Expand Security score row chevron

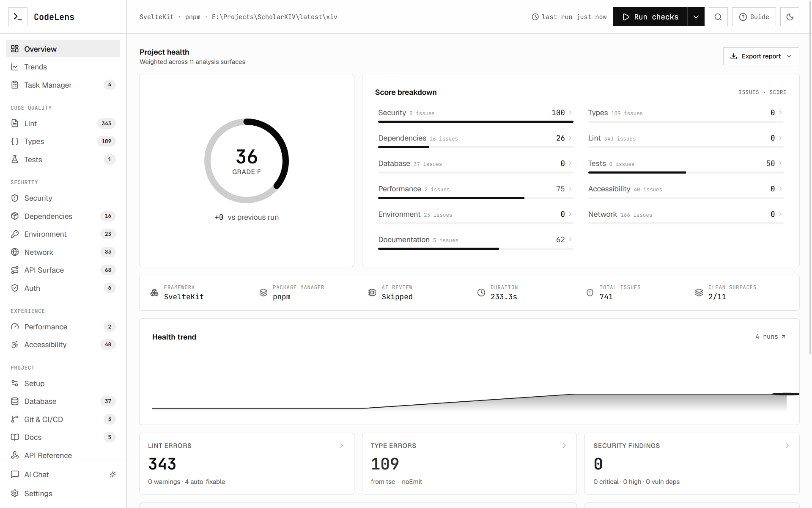(570, 113)
